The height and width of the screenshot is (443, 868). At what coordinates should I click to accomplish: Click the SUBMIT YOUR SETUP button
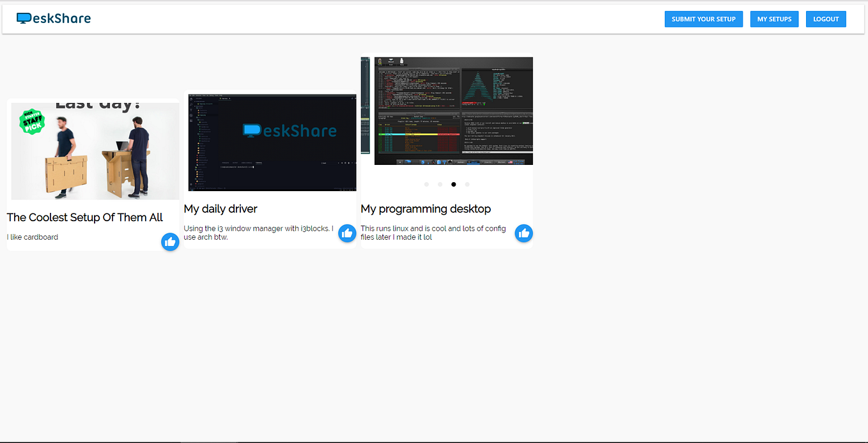click(x=704, y=19)
